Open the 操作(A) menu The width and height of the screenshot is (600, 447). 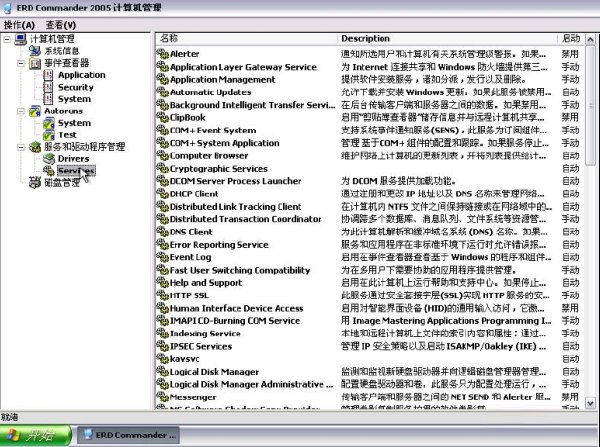19,25
